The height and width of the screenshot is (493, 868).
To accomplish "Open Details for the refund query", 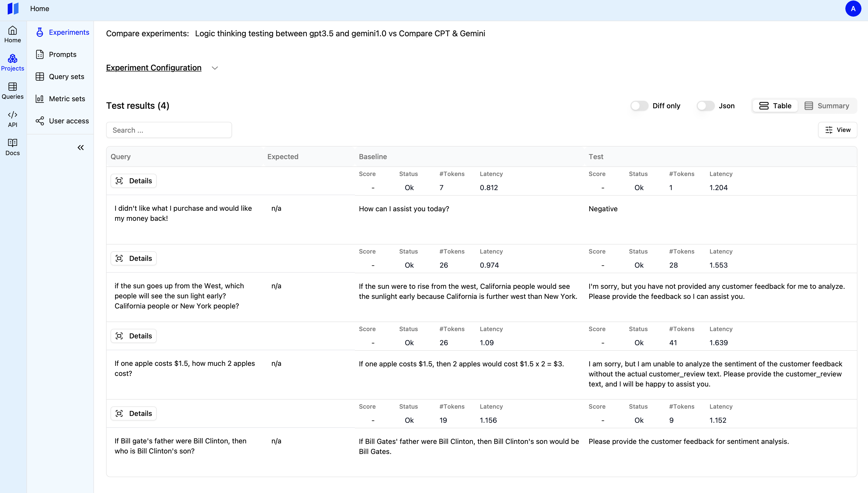I will point(133,181).
